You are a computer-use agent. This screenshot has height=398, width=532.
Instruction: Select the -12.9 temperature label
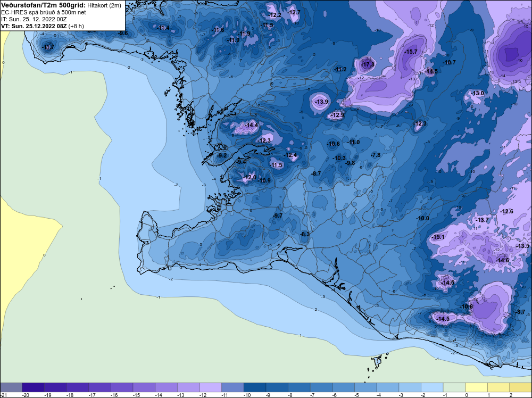[x=337, y=115]
